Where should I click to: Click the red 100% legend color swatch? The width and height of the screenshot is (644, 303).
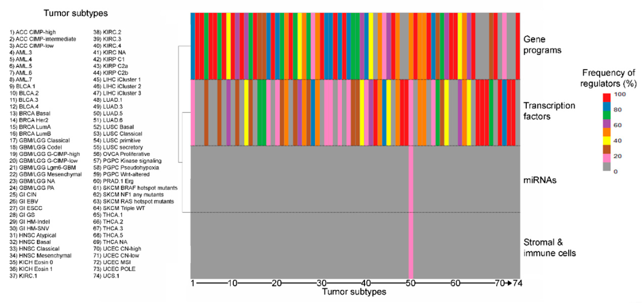coord(606,98)
